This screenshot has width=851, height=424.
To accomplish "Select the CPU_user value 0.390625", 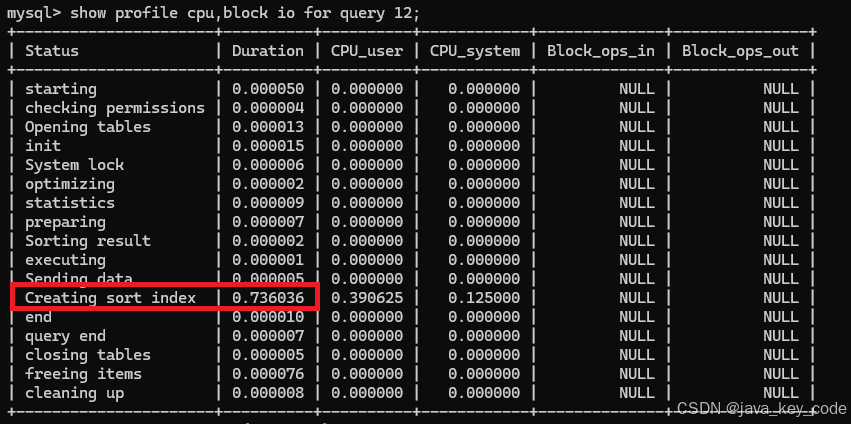I will click(366, 298).
